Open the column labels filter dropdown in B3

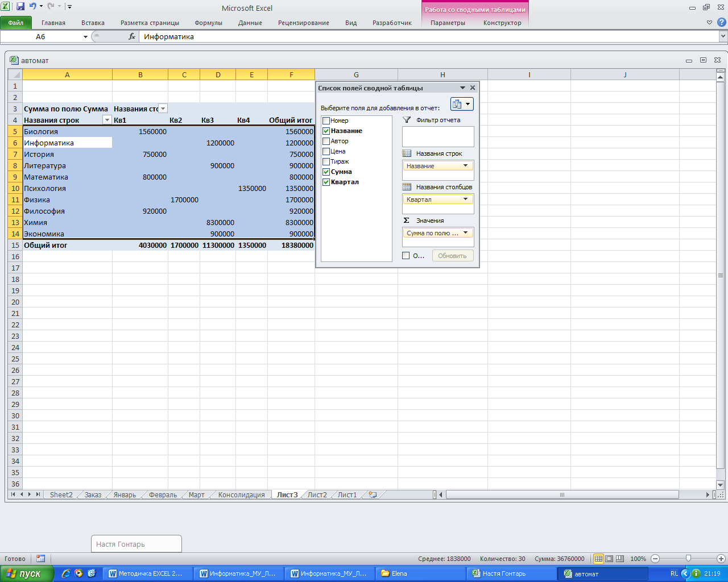tap(163, 109)
